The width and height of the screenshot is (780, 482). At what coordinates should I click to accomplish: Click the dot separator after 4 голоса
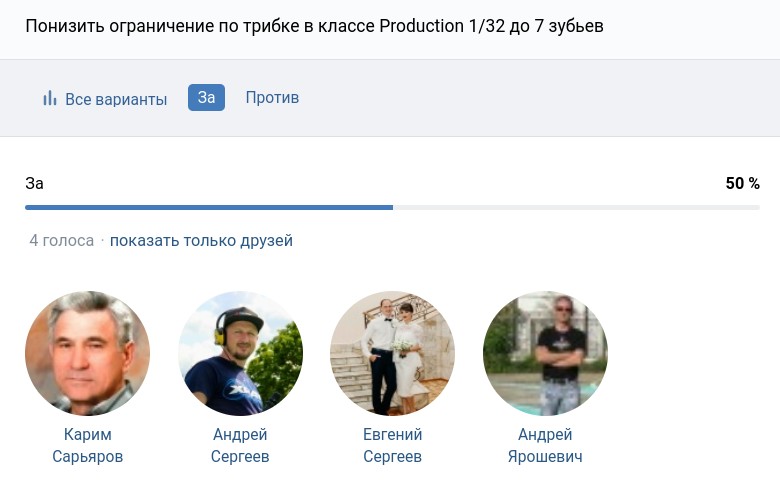102,241
